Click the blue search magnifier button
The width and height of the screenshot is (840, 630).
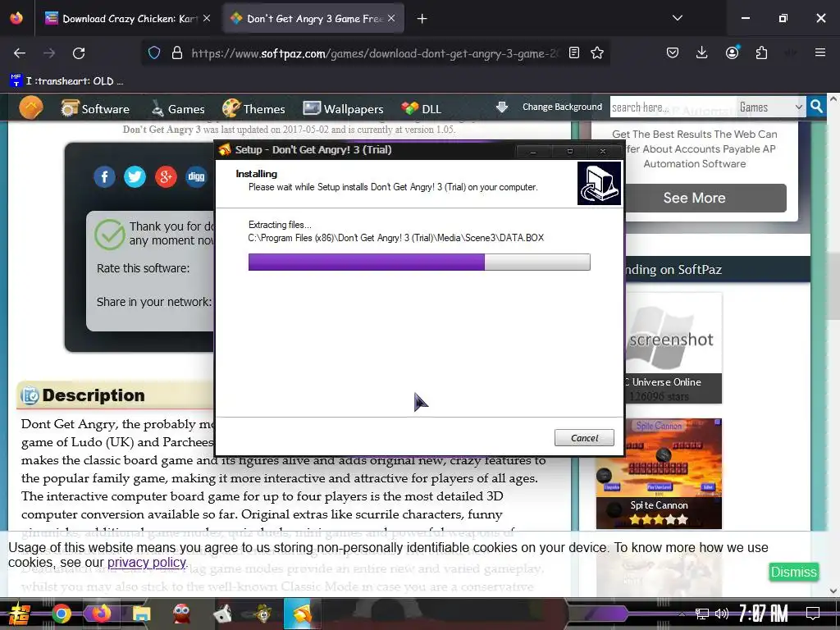tap(816, 107)
